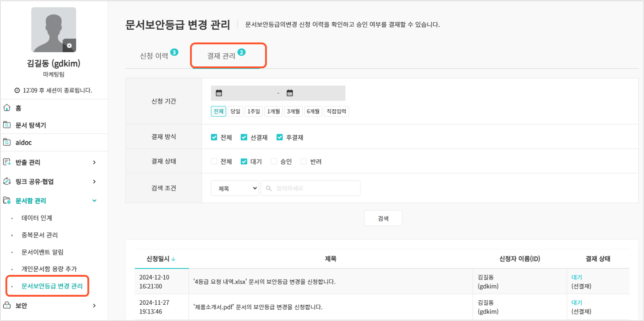Click the 문서 탐색기 folder icon

[x=7, y=125]
